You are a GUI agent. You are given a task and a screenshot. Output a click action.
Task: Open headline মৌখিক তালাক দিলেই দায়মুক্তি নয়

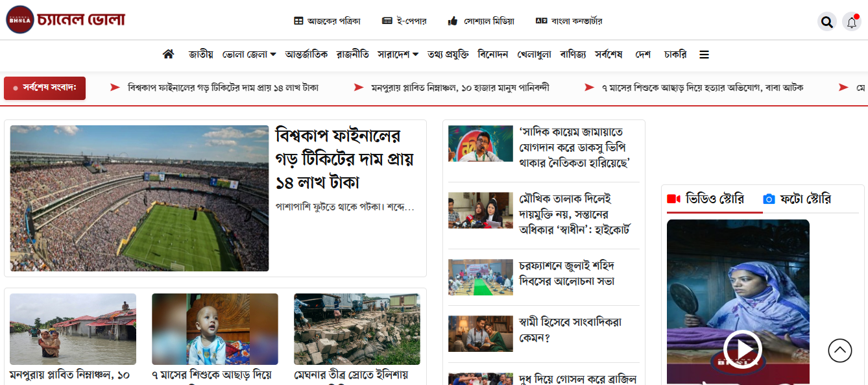click(x=575, y=214)
